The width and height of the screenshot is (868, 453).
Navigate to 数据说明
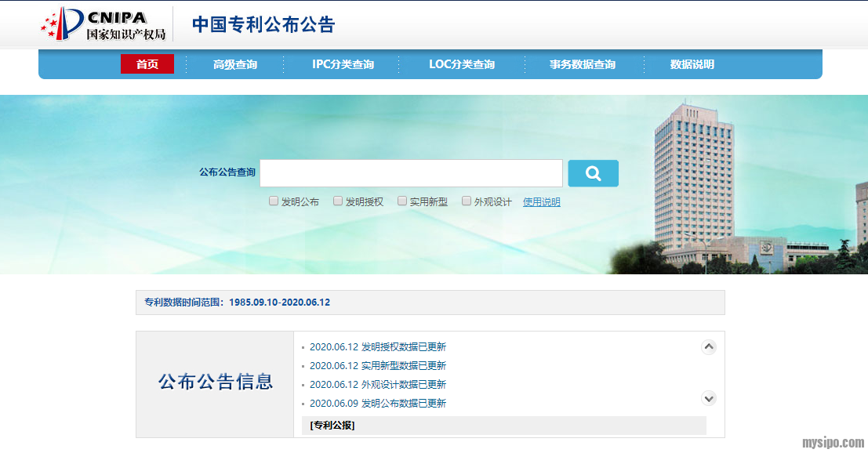(x=692, y=64)
